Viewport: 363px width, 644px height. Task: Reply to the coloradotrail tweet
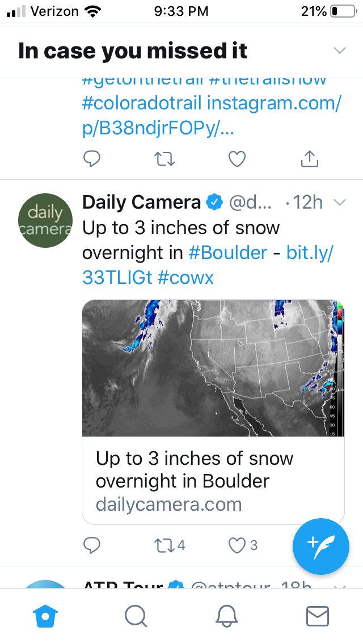tap(92, 159)
